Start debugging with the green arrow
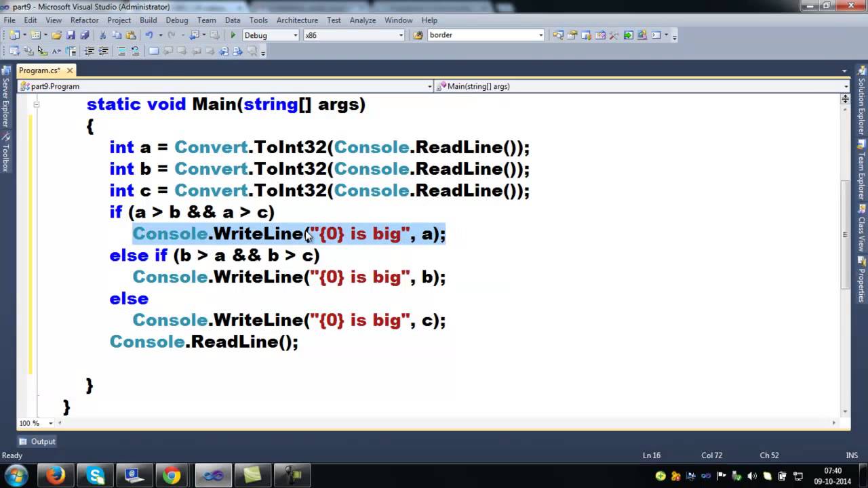Viewport: 868px width, 488px height. coord(233,35)
